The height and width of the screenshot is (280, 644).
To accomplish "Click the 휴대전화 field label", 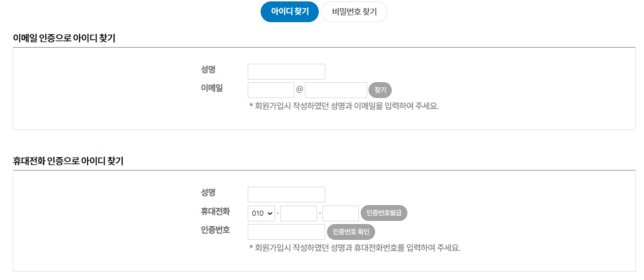I will coord(215,212).
